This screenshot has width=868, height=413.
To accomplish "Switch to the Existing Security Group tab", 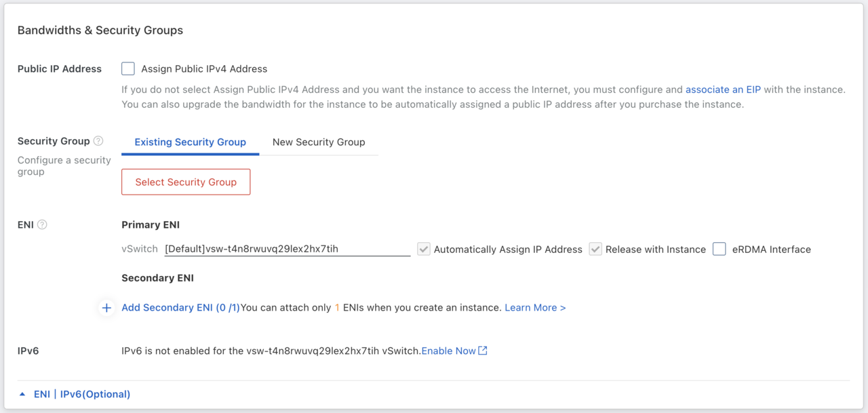I will click(190, 142).
